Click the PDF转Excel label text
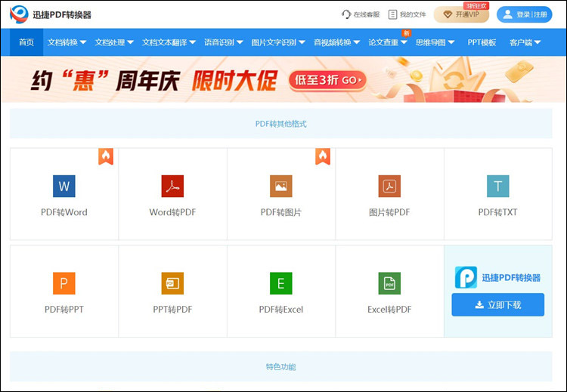The height and width of the screenshot is (392, 567). (x=281, y=309)
